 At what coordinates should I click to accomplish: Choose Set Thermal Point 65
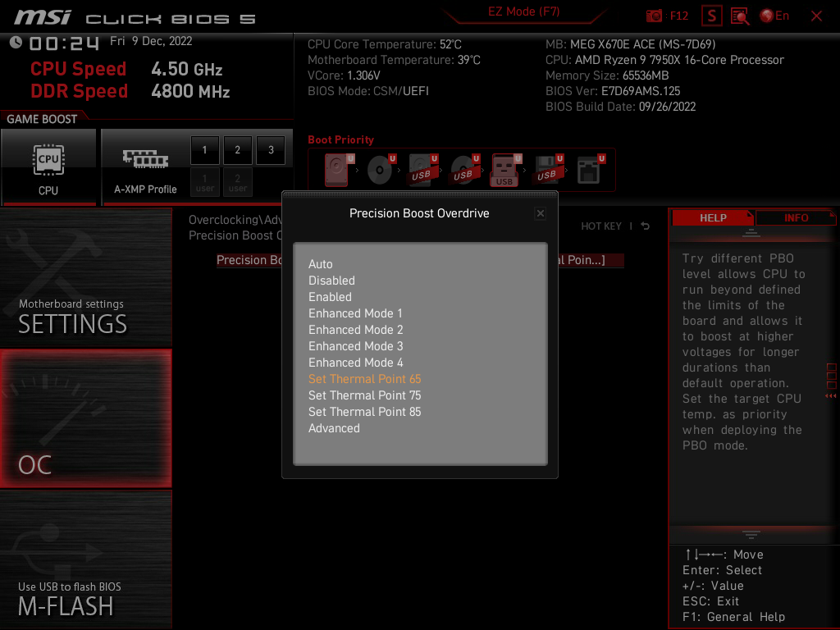[365, 379]
